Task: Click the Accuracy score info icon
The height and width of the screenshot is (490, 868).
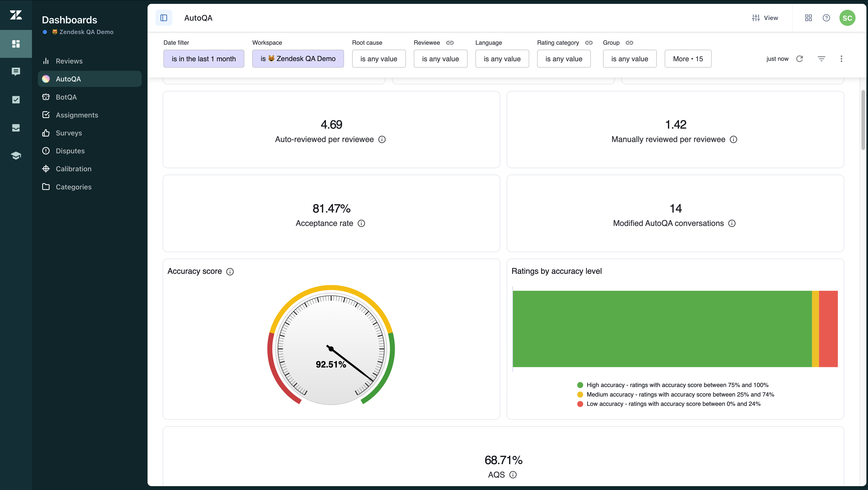Action: 230,272
